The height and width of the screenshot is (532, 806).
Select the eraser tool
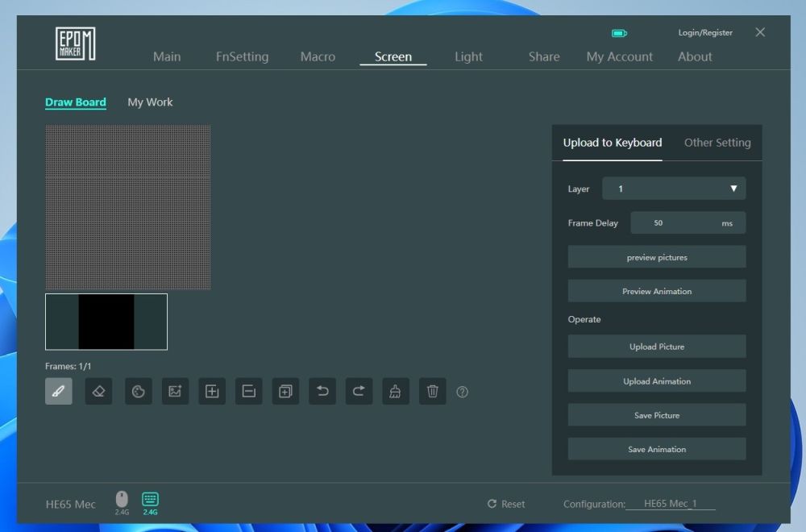click(x=98, y=391)
